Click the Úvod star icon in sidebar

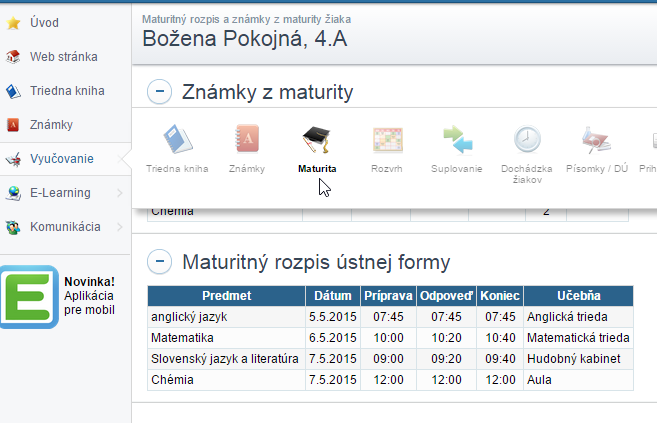pos(13,23)
